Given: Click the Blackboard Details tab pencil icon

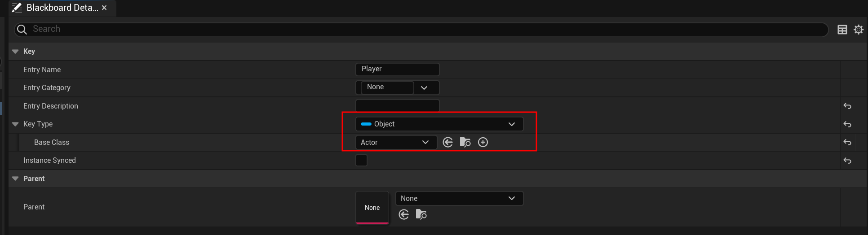Looking at the screenshot, I should click(x=17, y=8).
